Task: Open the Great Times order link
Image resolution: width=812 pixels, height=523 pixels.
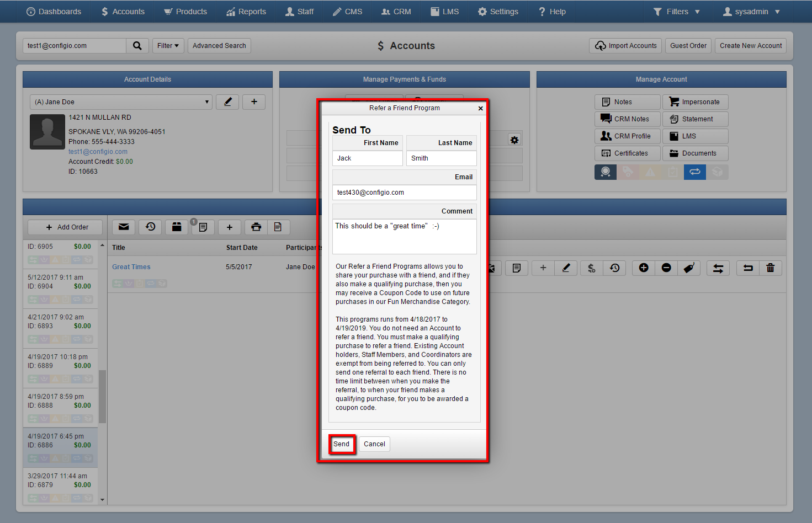Action: [131, 267]
